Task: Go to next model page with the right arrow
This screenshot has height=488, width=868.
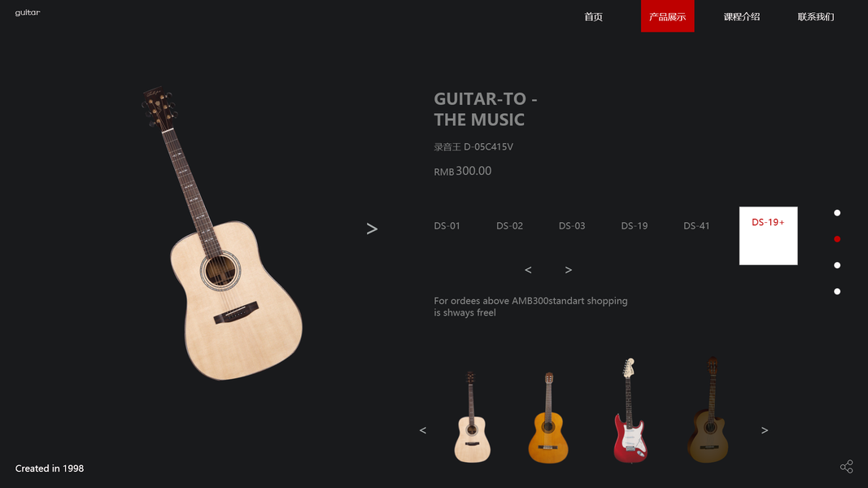Action: [x=569, y=270]
